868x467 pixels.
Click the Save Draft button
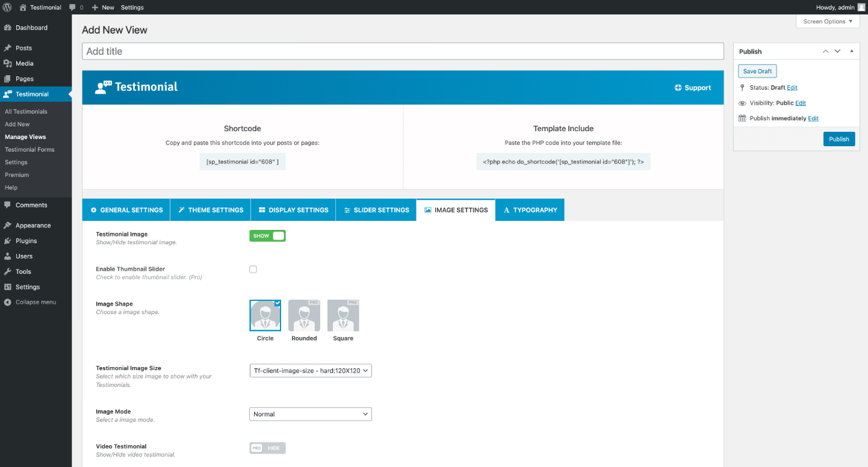pos(757,71)
